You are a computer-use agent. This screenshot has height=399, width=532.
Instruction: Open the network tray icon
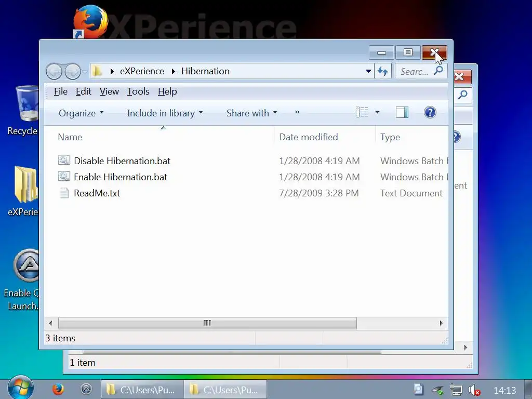[x=456, y=390]
